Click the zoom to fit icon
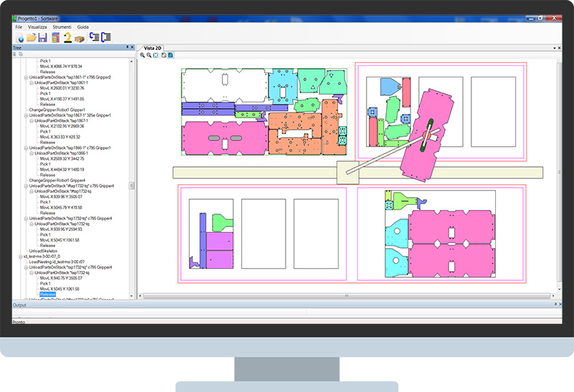The height and width of the screenshot is (392, 574). coord(155,54)
